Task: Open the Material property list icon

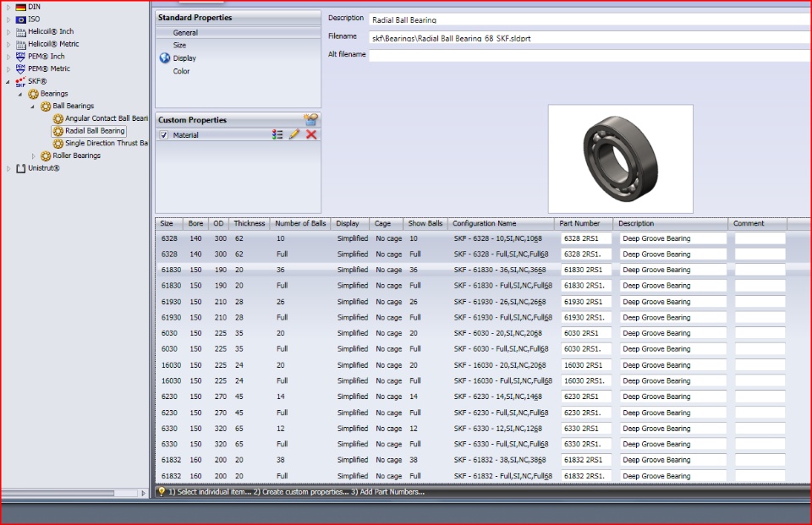Action: (277, 134)
